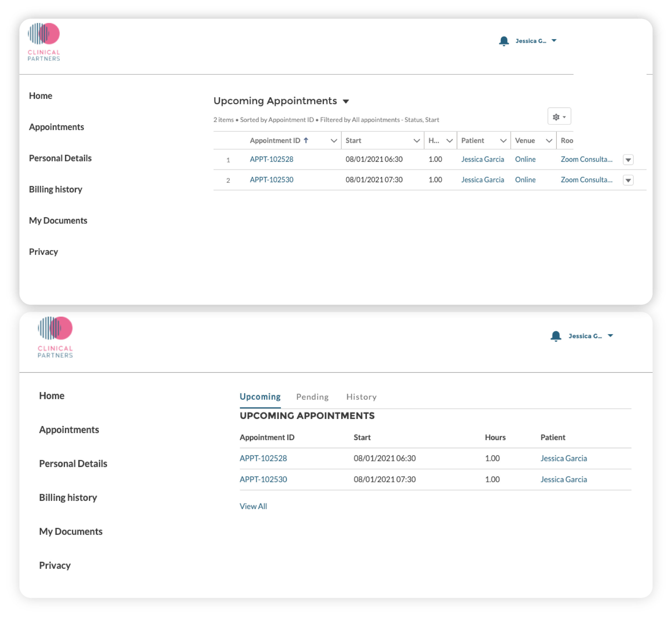Open Zoom Consulta... room link in row 1
Viewport: 672px width, 618px height.
click(x=587, y=159)
